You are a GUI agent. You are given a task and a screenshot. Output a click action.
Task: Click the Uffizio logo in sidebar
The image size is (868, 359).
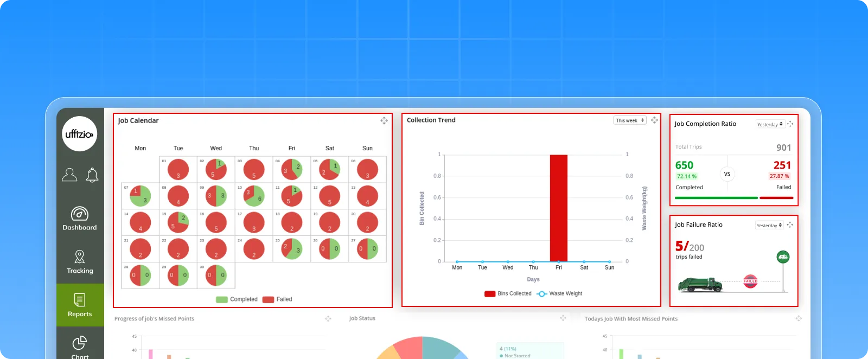click(x=80, y=134)
